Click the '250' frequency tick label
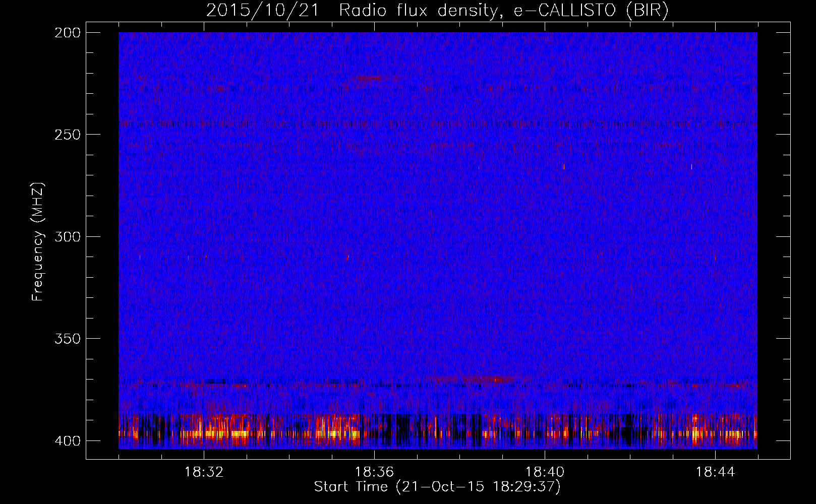The image size is (816, 504). pyautogui.click(x=68, y=135)
